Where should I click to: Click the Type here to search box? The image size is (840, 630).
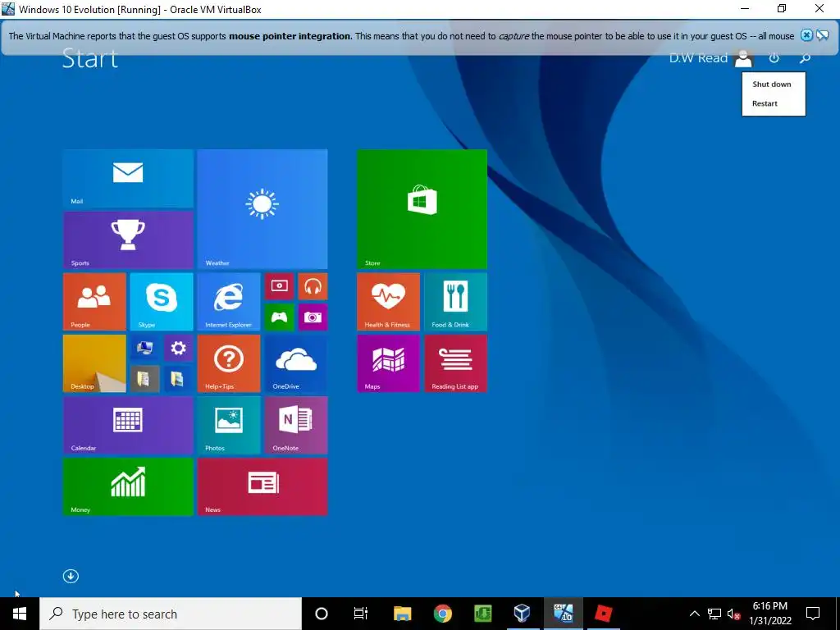[171, 614]
